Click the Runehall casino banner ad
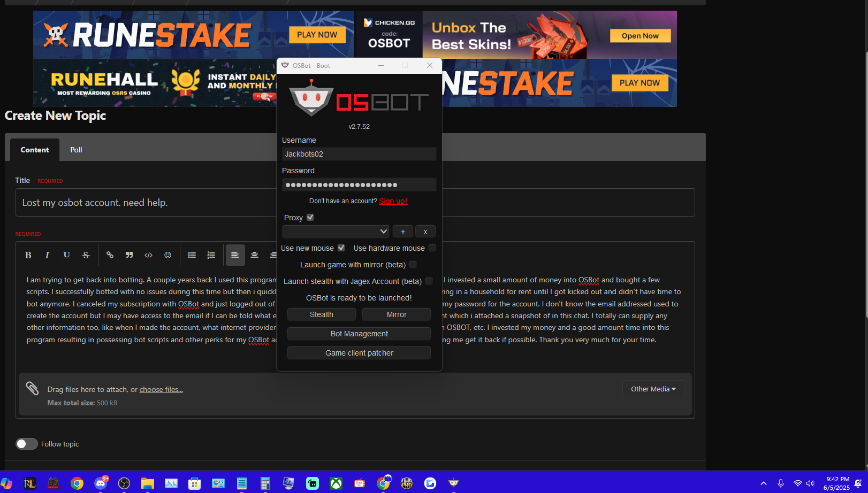The width and height of the screenshot is (868, 493). pyautogui.click(x=155, y=83)
